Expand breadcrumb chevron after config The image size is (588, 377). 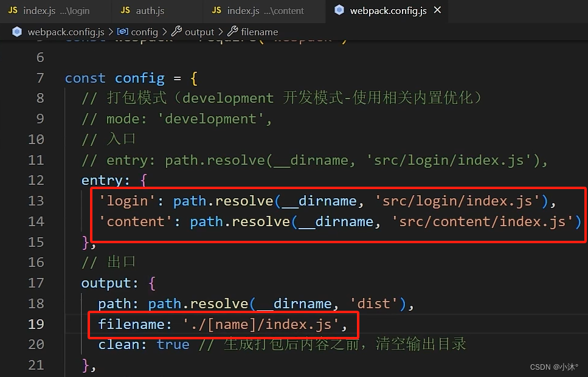tap(165, 32)
